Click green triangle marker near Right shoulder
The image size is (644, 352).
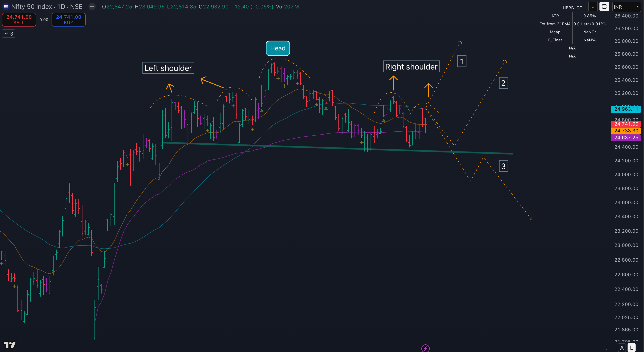coord(384,121)
